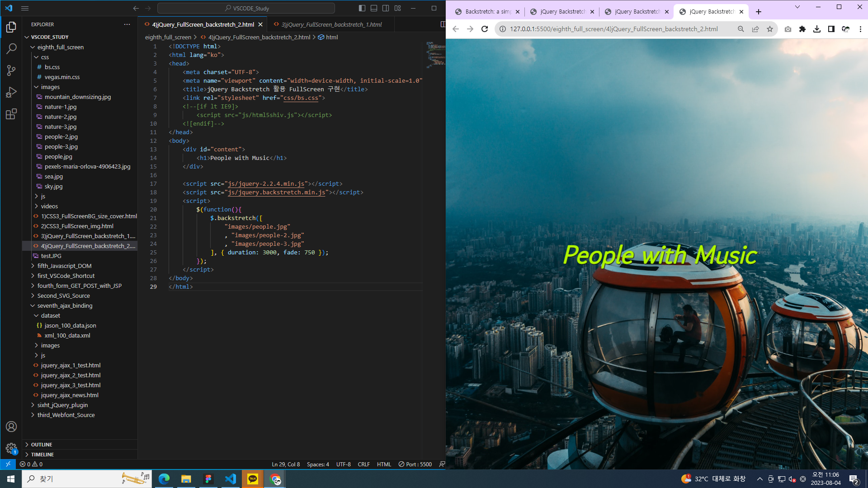Viewport: 868px width, 488px height.
Task: Open the Run and Debug view
Action: pyautogui.click(x=11, y=92)
